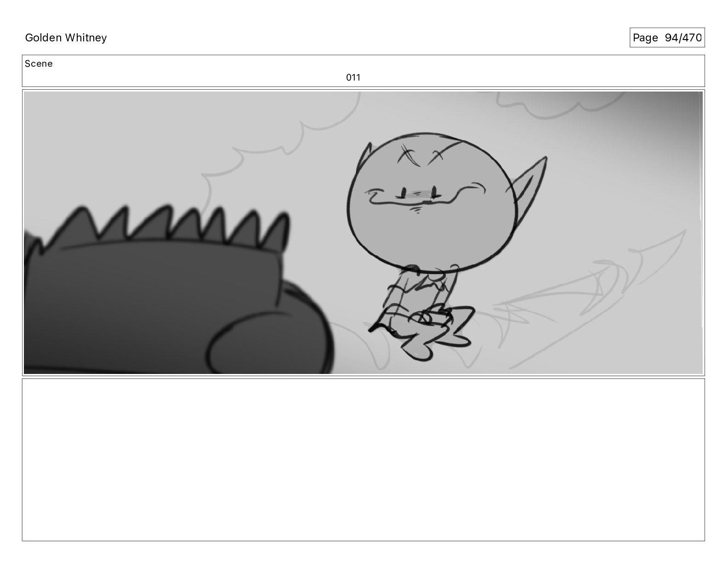The image size is (728, 563).
Task: Click the scene number '011'
Action: (353, 78)
